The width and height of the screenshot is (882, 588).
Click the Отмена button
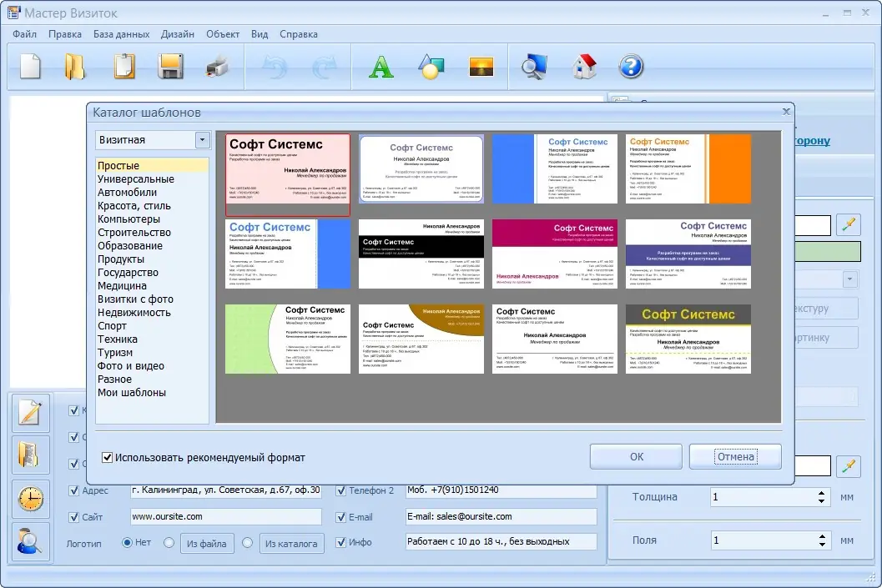point(735,457)
